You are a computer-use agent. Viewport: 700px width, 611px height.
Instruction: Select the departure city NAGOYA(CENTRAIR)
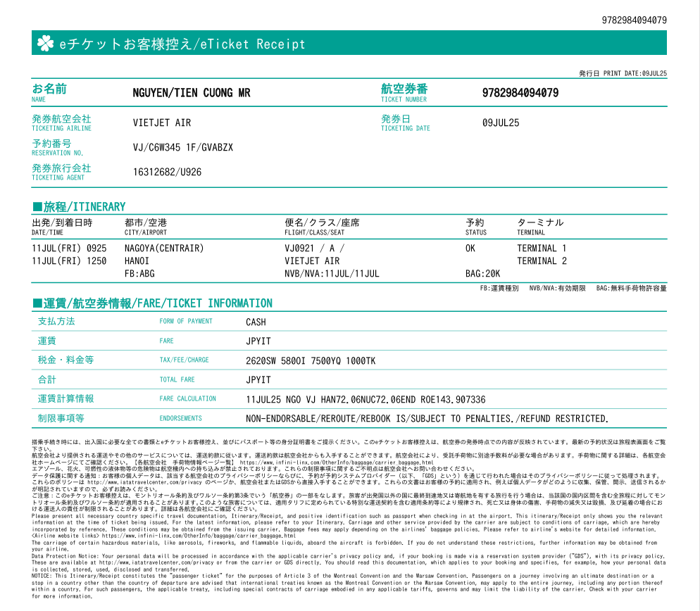pyautogui.click(x=163, y=248)
